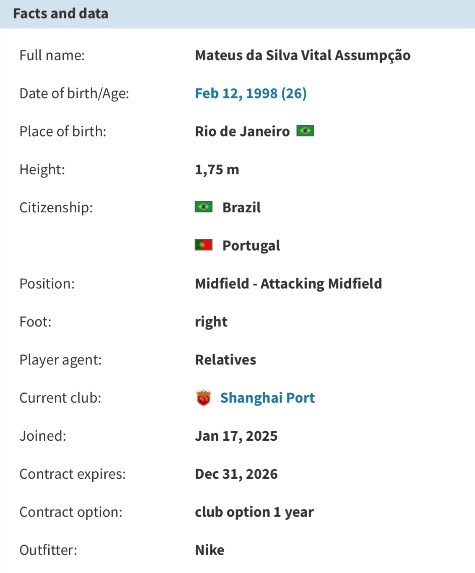The image size is (475, 573).
Task: Click the Brazil flag icon under Citizenship
Action: coord(204,207)
